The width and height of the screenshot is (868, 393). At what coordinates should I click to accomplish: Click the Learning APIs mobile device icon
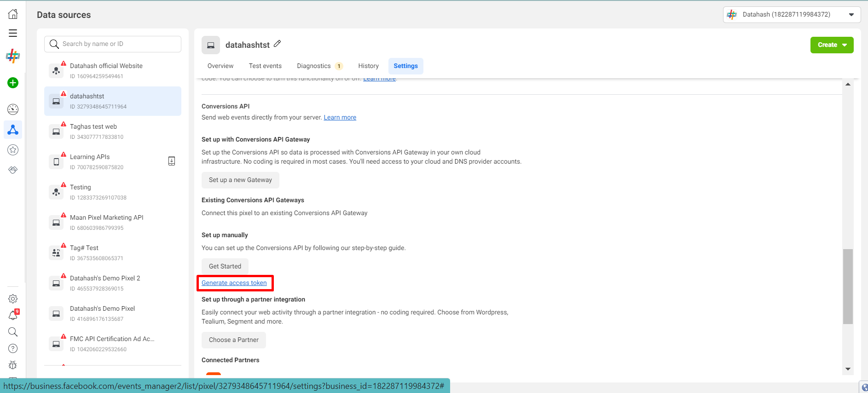pos(56,162)
